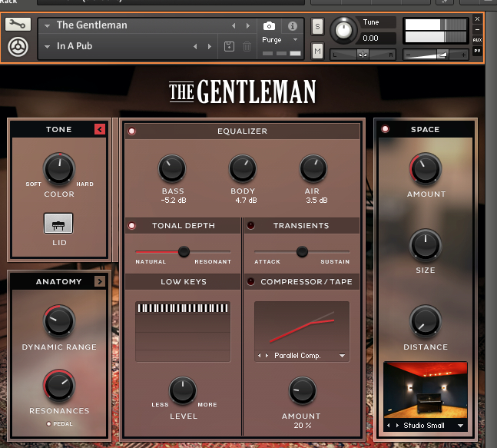The width and height of the screenshot is (497, 448).
Task: Toggle the piano Lid icon button
Action: 58,224
